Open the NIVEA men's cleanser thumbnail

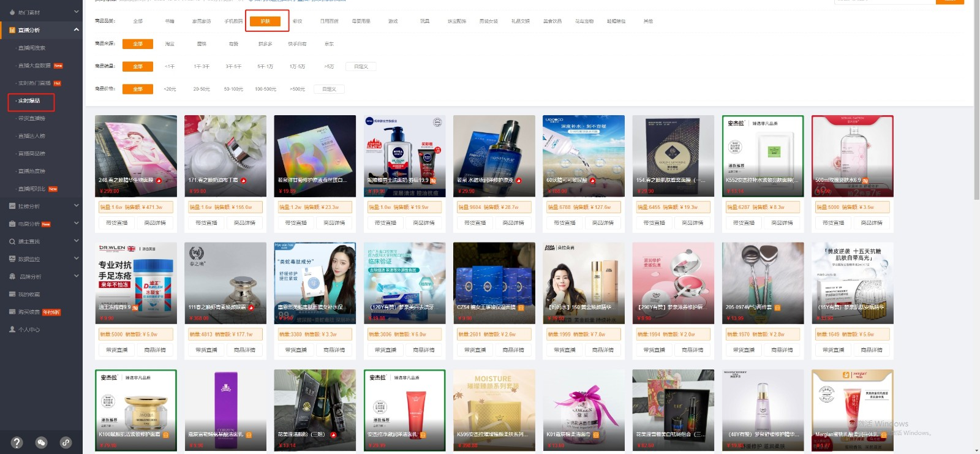pyautogui.click(x=404, y=156)
